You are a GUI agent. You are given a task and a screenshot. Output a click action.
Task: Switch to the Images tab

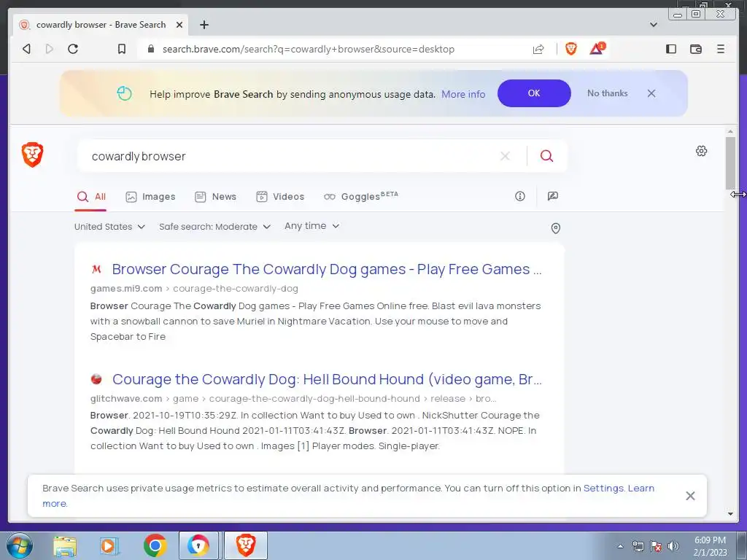click(150, 197)
